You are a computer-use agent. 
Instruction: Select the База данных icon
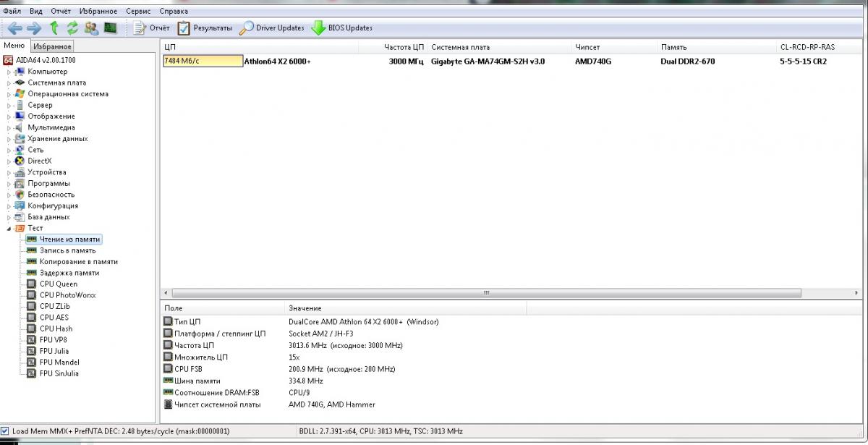pyautogui.click(x=20, y=217)
